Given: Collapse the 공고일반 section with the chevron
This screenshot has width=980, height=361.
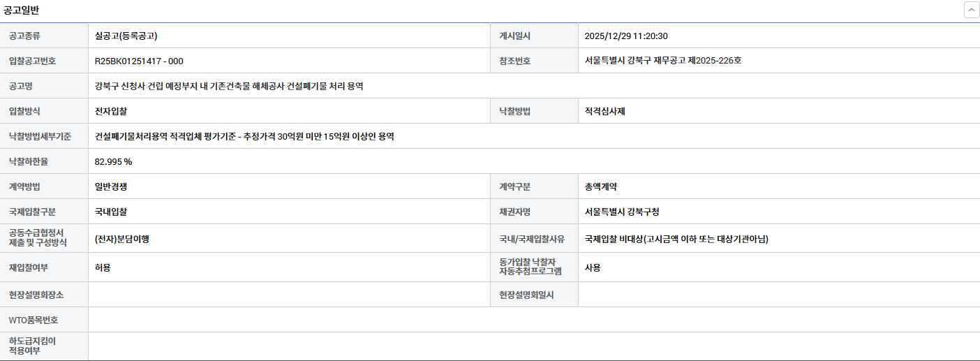Looking at the screenshot, I should [x=971, y=10].
